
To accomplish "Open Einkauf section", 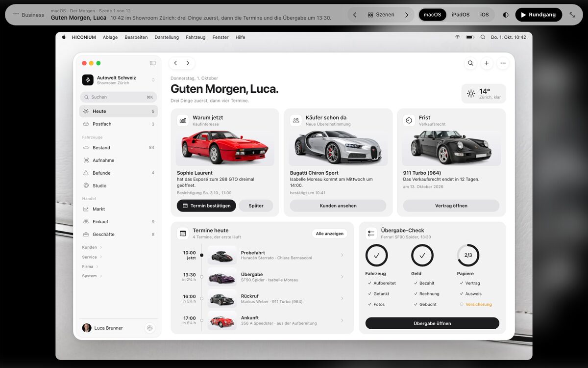I will pos(119,222).
